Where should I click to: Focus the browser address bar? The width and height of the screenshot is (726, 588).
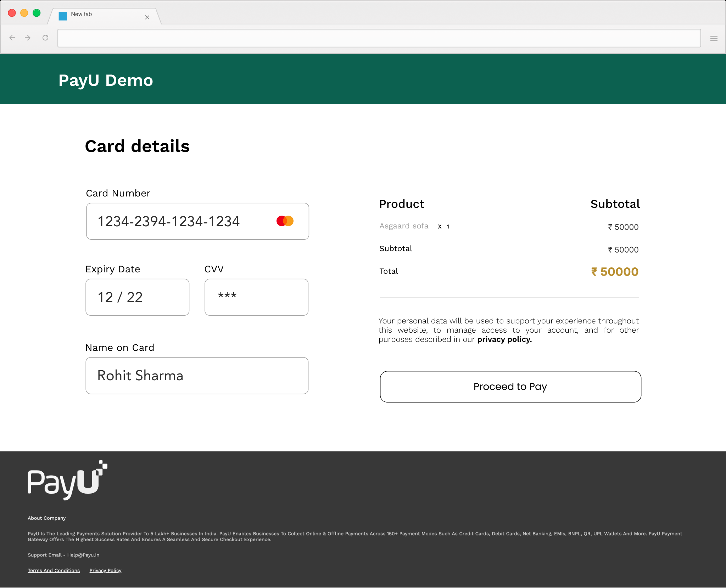pyautogui.click(x=379, y=38)
